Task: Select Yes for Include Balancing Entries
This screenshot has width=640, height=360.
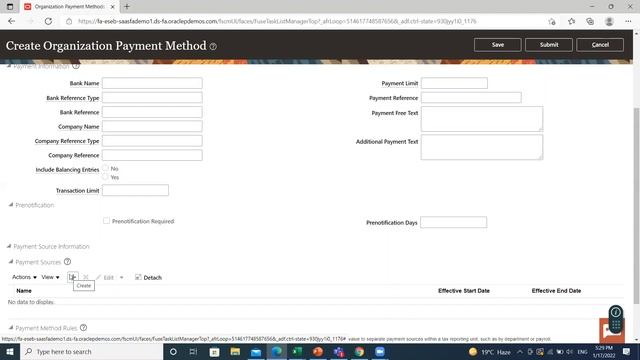Action: pyautogui.click(x=105, y=177)
